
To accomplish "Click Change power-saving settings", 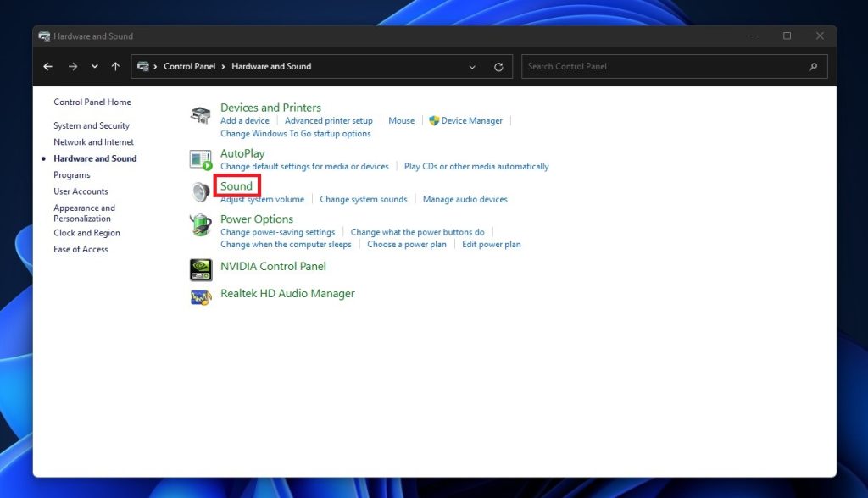I will tap(278, 232).
